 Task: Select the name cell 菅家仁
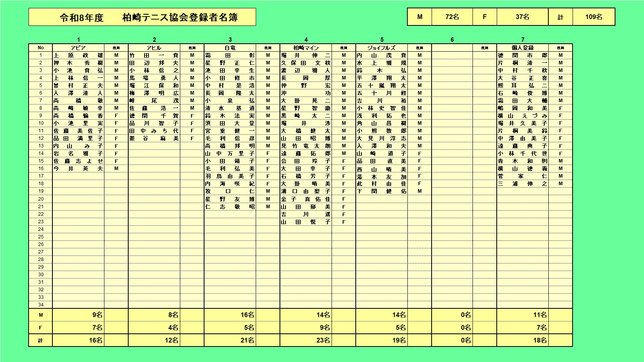pyautogui.click(x=523, y=176)
